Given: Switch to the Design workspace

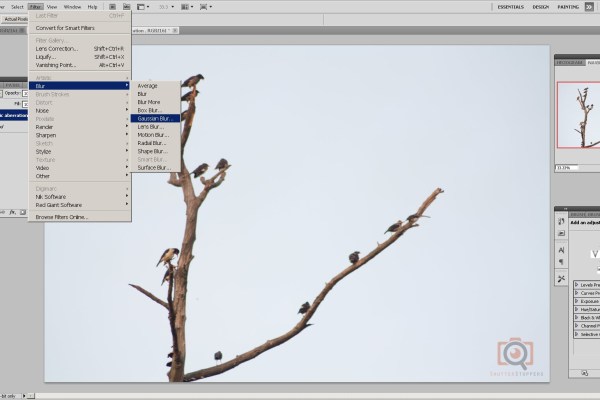Looking at the screenshot, I should [x=541, y=7].
